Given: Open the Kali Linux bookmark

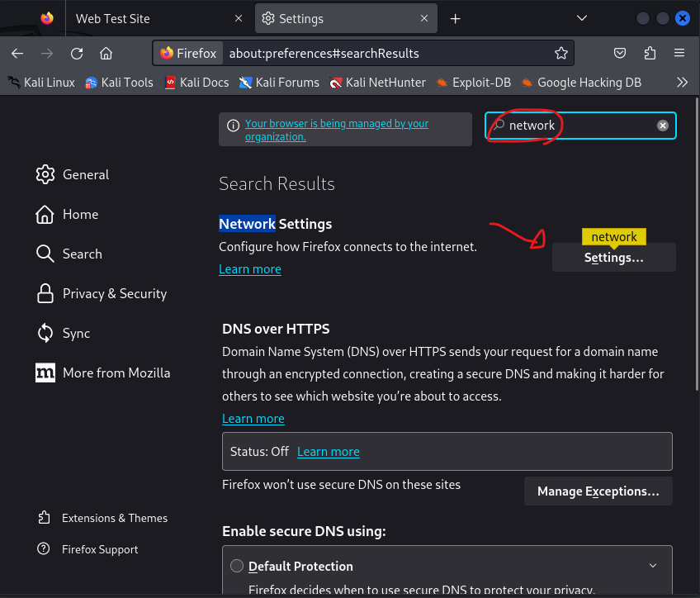Looking at the screenshot, I should (x=41, y=82).
